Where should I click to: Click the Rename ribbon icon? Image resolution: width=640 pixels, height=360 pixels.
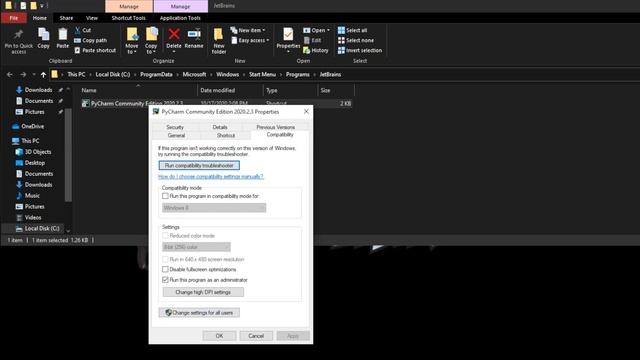click(194, 38)
